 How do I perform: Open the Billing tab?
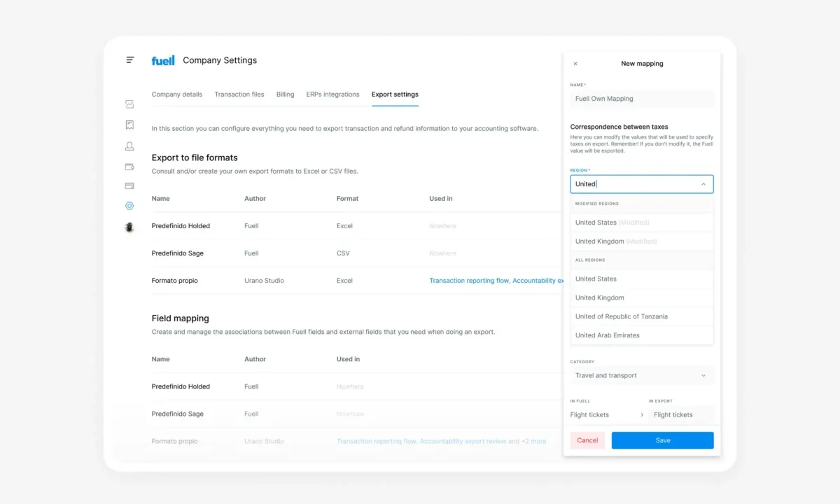point(285,94)
